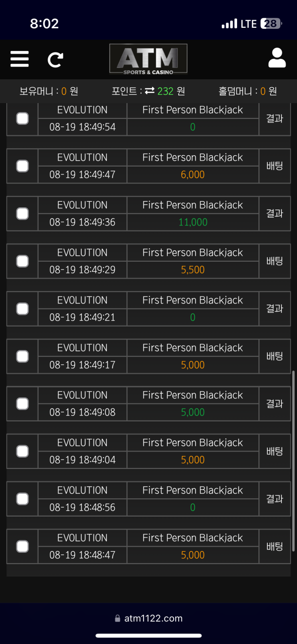The image size is (297, 644).
Task: Mark the checkbox for 18:48:47 bet
Action: coord(22,546)
